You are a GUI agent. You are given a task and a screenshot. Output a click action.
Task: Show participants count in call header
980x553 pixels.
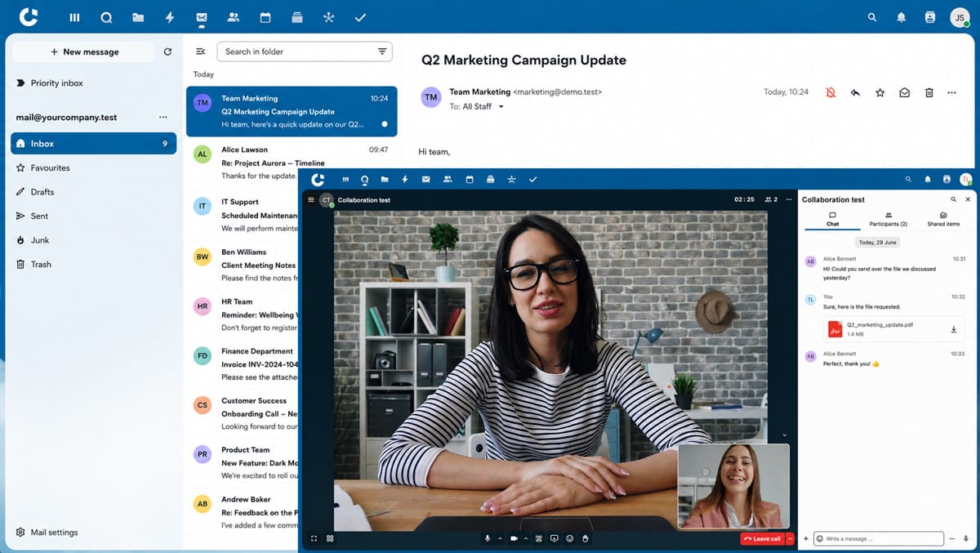pos(770,199)
